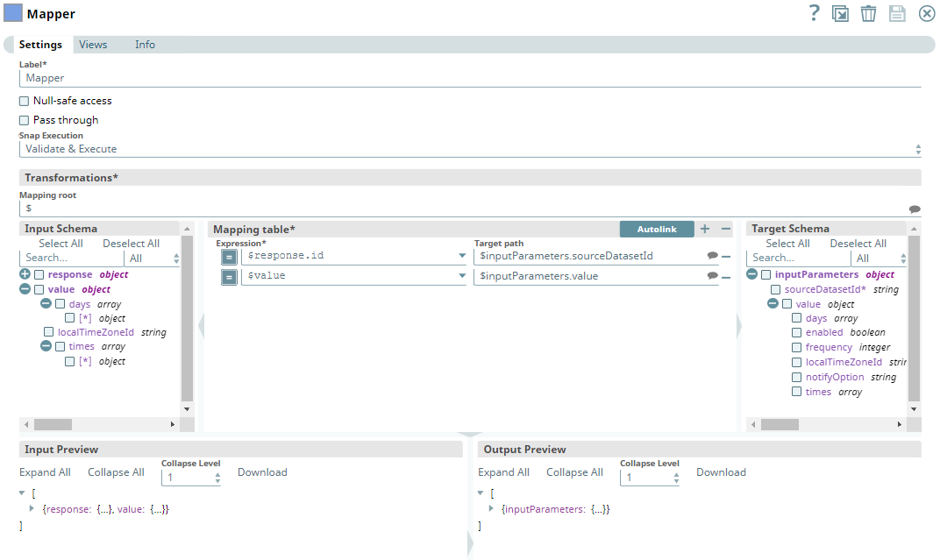Viewport: 940px width, 560px height.
Task: Click the Mapper blue snap icon
Action: pyautogui.click(x=12, y=12)
